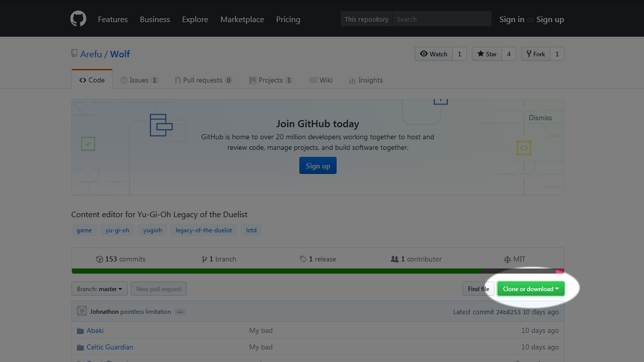This screenshot has width=644, height=362.
Task: Open the Branch: master dropdown
Action: pyautogui.click(x=100, y=289)
